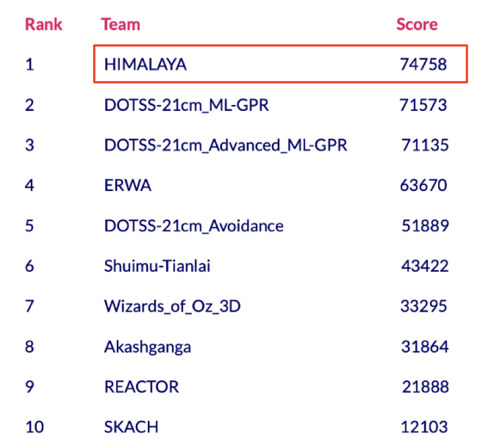The width and height of the screenshot is (494, 448).
Task: Open the Akashganga team entry
Action: (x=147, y=347)
